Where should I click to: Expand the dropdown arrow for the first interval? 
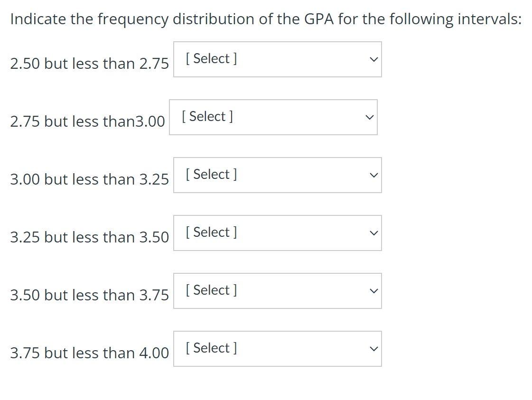[374, 59]
